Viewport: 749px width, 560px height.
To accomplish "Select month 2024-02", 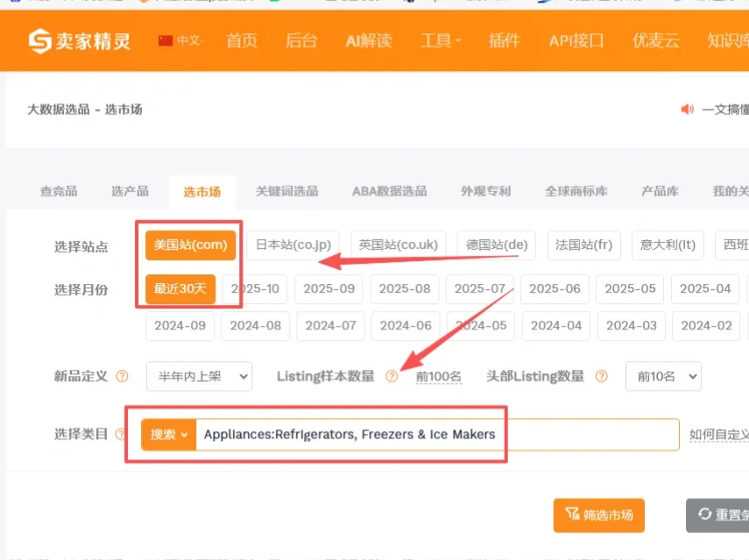I will pos(706,326).
